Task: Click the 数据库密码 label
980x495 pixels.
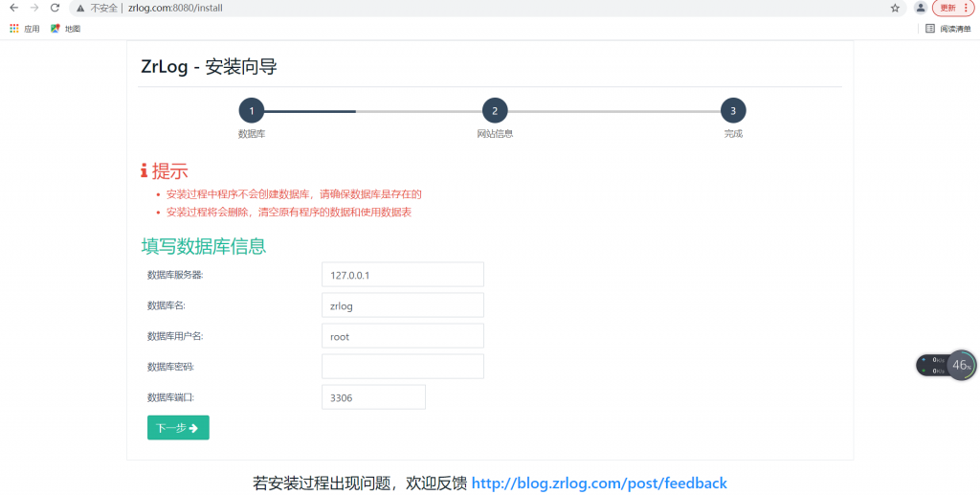Action: coord(170,367)
